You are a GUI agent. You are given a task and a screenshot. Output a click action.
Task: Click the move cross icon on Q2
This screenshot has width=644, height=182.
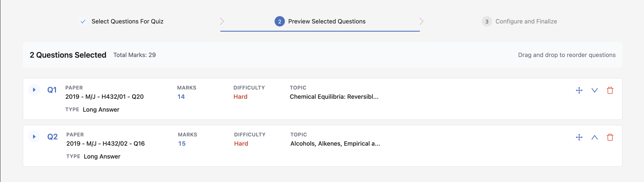point(579,137)
